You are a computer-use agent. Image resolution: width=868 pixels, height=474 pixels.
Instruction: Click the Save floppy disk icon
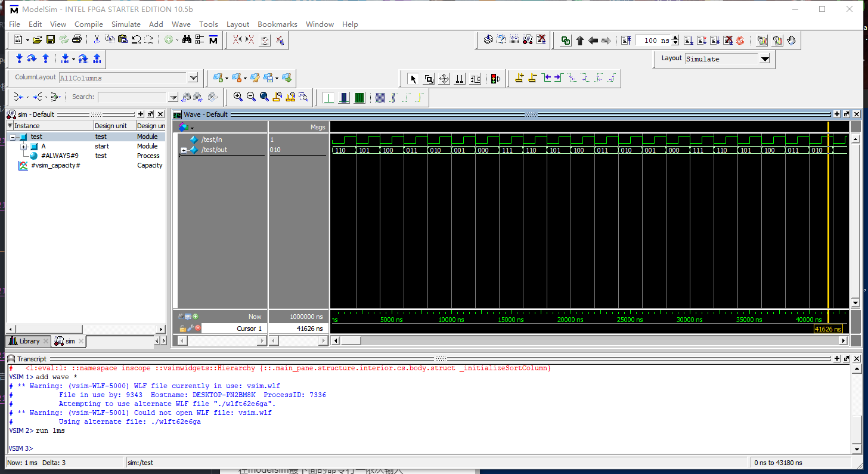(x=50, y=40)
